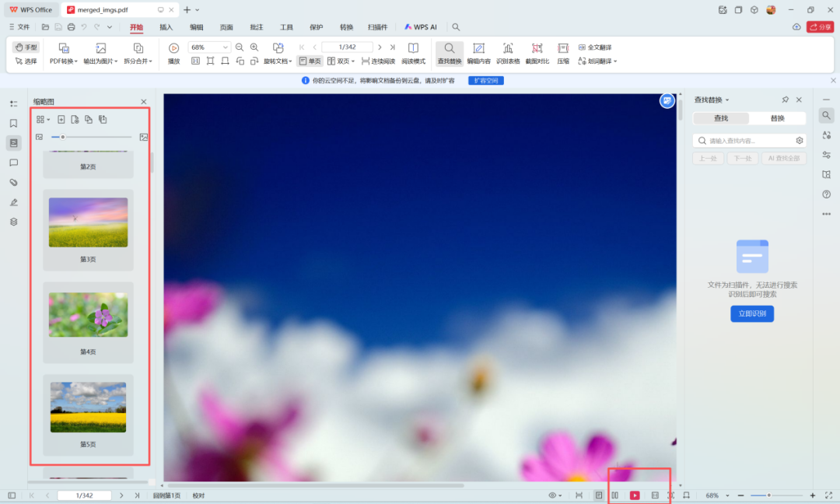Click the 识别表格 table recognition tool

pos(508,54)
